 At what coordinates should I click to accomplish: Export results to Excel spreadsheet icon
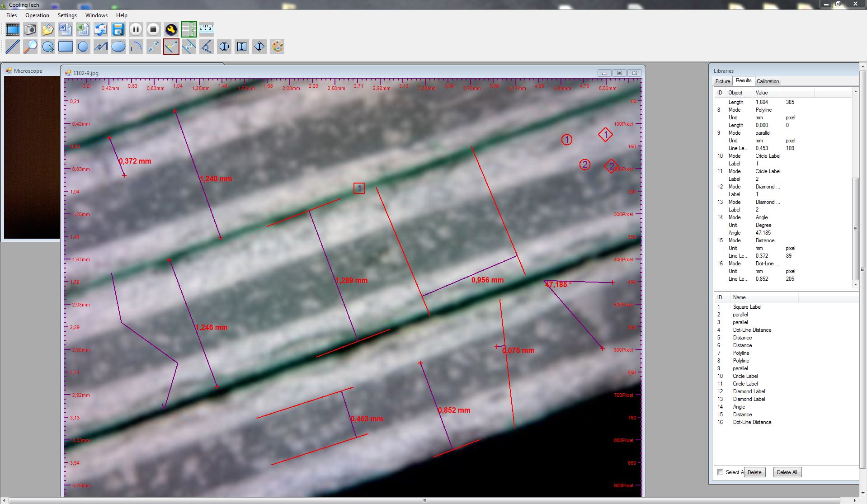tap(83, 30)
